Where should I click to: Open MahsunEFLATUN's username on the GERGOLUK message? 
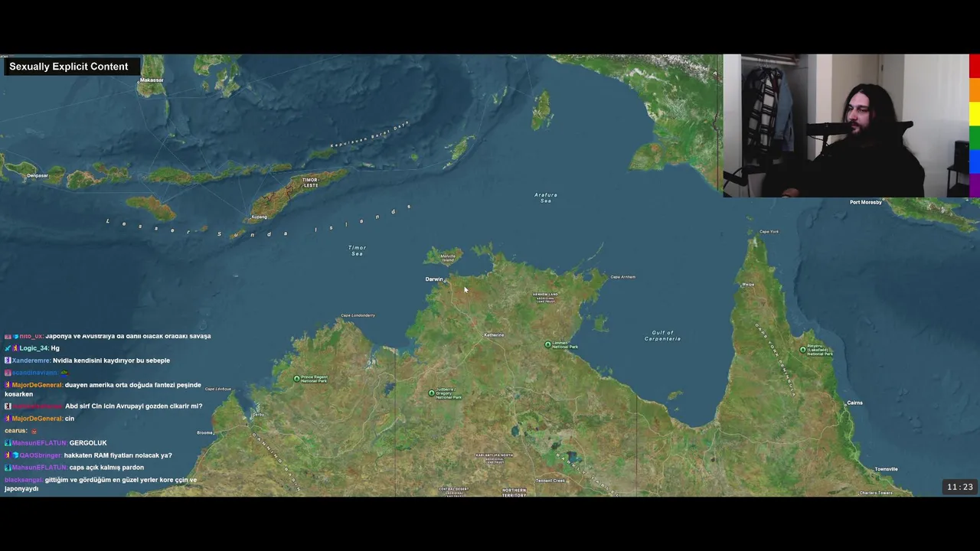click(x=39, y=443)
